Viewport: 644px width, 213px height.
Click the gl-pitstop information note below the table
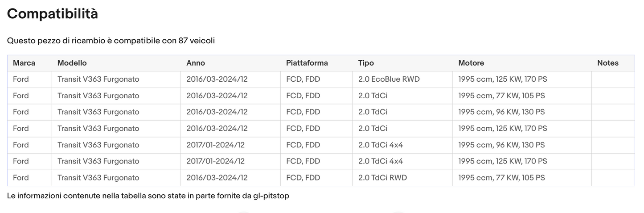[148, 196]
